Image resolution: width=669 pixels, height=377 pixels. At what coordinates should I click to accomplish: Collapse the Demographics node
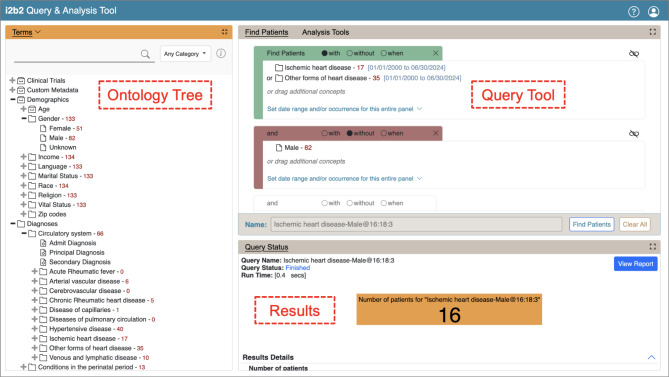12,99
